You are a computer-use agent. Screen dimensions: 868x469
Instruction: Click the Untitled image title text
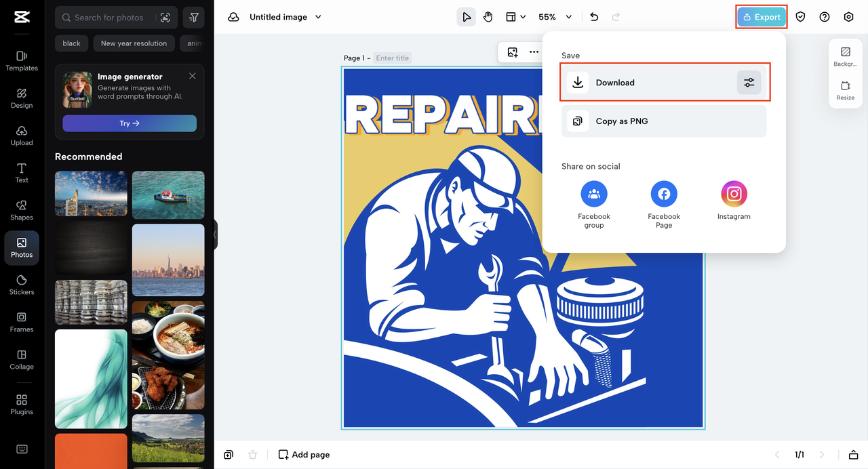pos(278,17)
